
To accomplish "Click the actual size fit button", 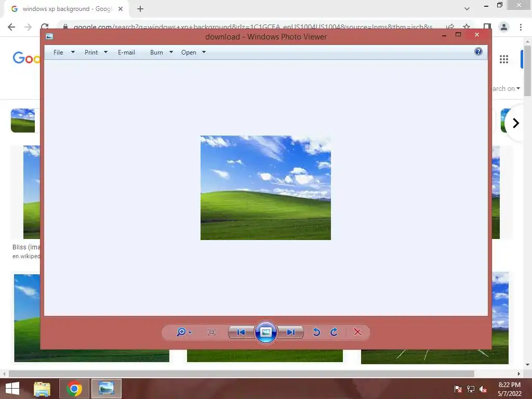I will [212, 332].
